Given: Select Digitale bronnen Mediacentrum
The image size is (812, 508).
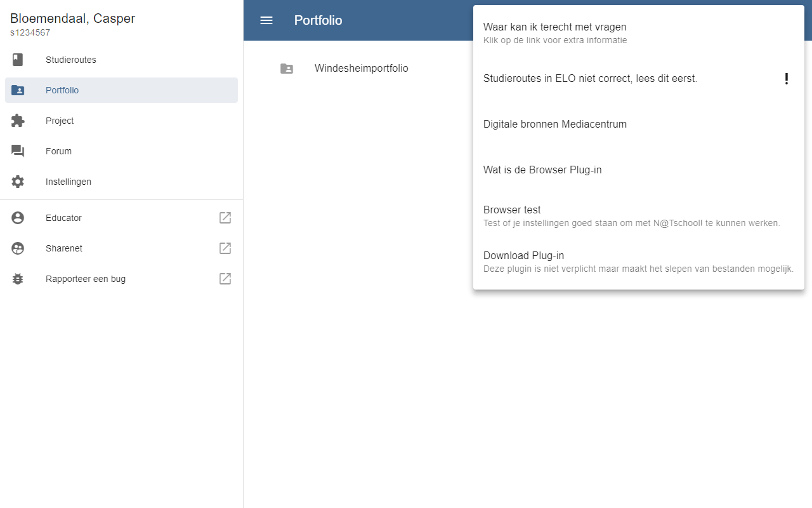Looking at the screenshot, I should coord(639,124).
